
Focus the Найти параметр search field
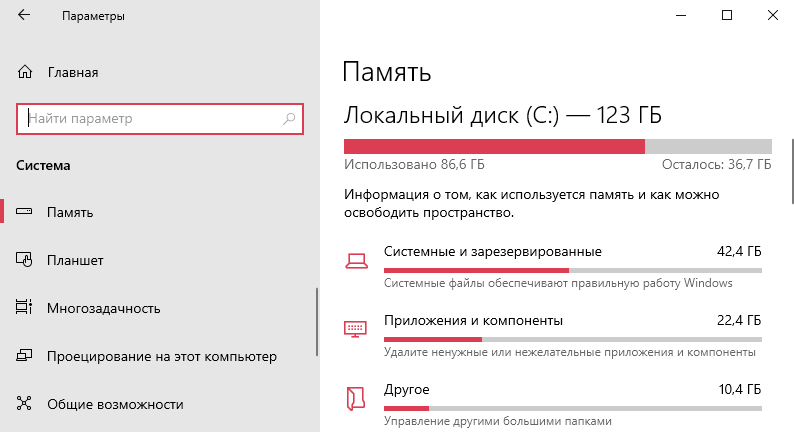pyautogui.click(x=160, y=119)
